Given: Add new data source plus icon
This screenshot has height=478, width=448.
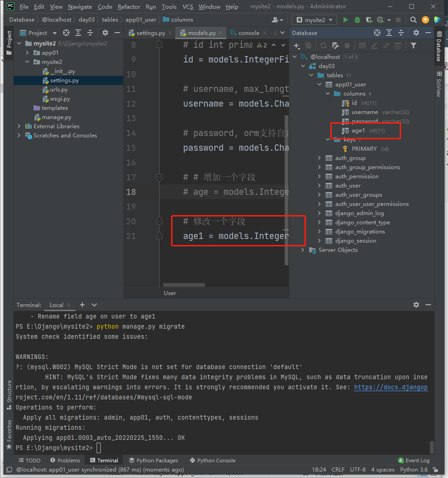Looking at the screenshot, I should pyautogui.click(x=296, y=46).
